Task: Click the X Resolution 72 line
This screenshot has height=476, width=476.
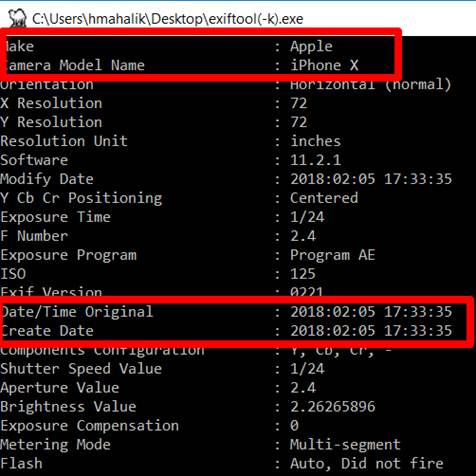Action: point(154,103)
